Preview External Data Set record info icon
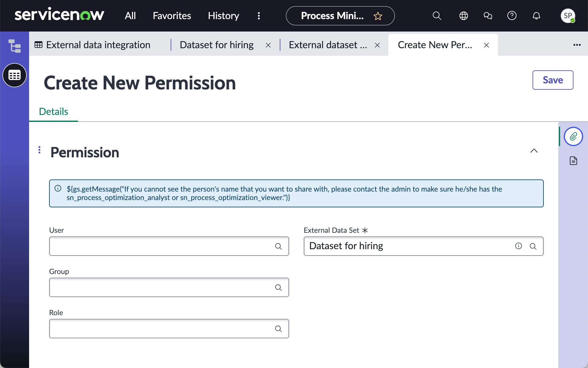This screenshot has width=588, height=368. (519, 246)
